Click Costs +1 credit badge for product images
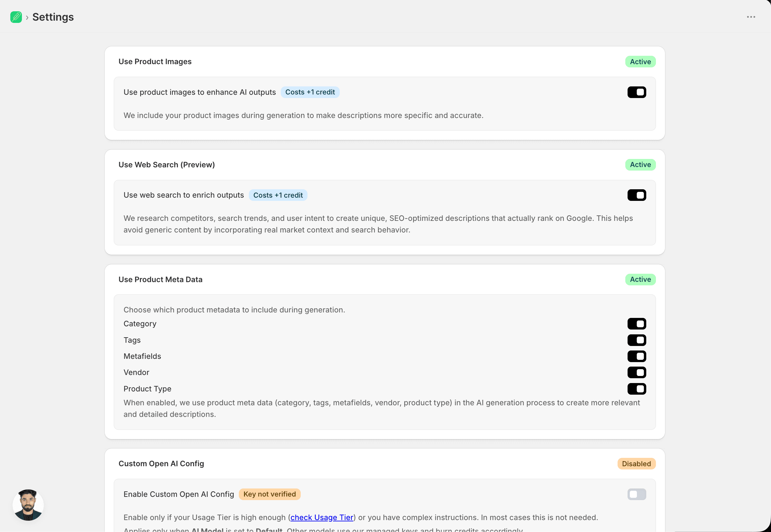Screen dimensions: 771x532 tap(310, 92)
